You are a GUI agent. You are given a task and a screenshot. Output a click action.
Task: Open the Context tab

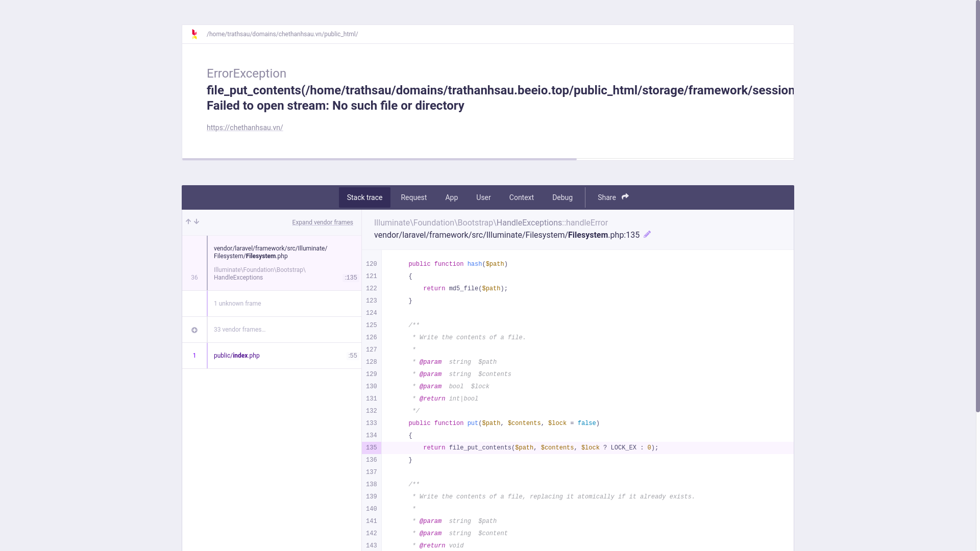[x=521, y=197]
